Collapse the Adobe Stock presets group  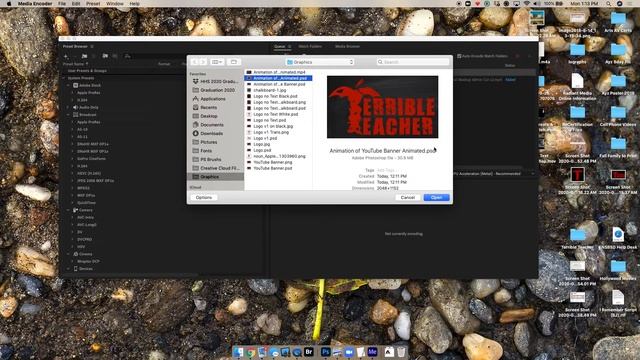coord(69,85)
